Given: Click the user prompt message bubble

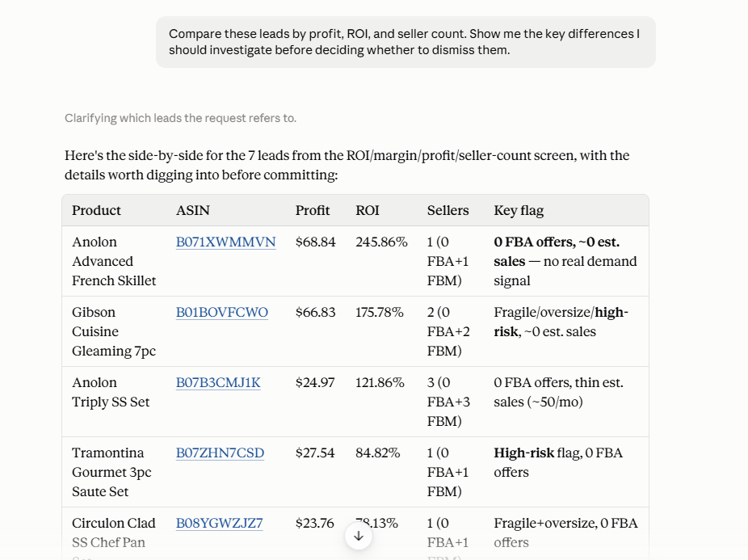Looking at the screenshot, I should coord(406,42).
